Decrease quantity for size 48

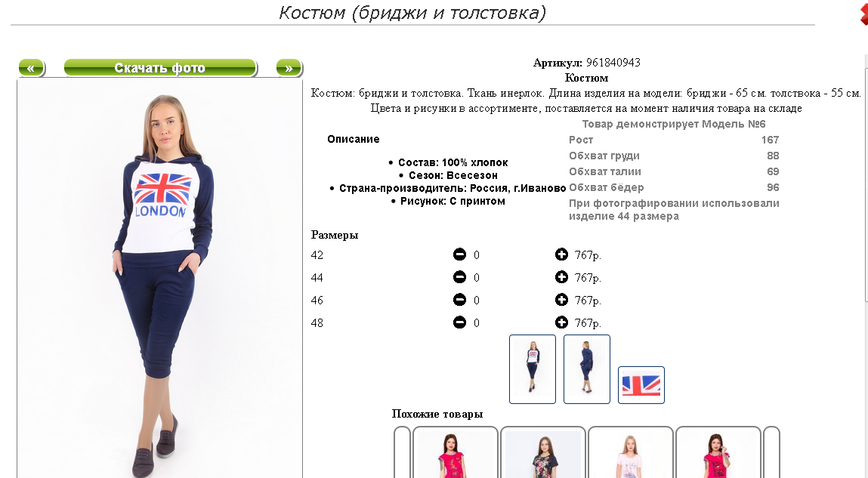click(459, 322)
